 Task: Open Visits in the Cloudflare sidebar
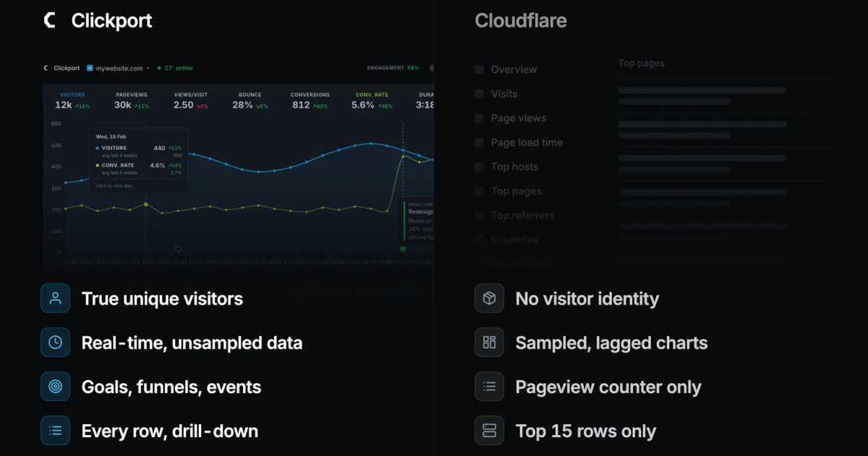504,94
